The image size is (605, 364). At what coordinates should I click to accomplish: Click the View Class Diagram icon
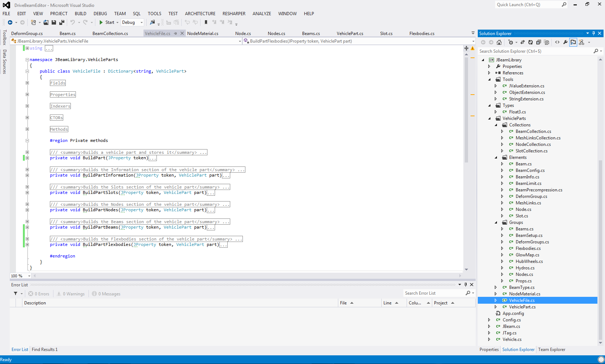(x=582, y=42)
